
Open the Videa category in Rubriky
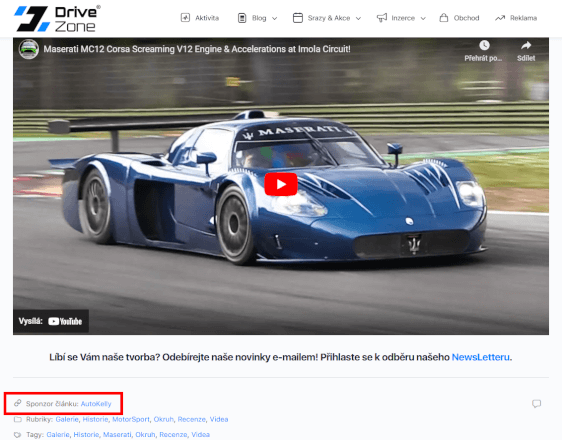pos(219,419)
